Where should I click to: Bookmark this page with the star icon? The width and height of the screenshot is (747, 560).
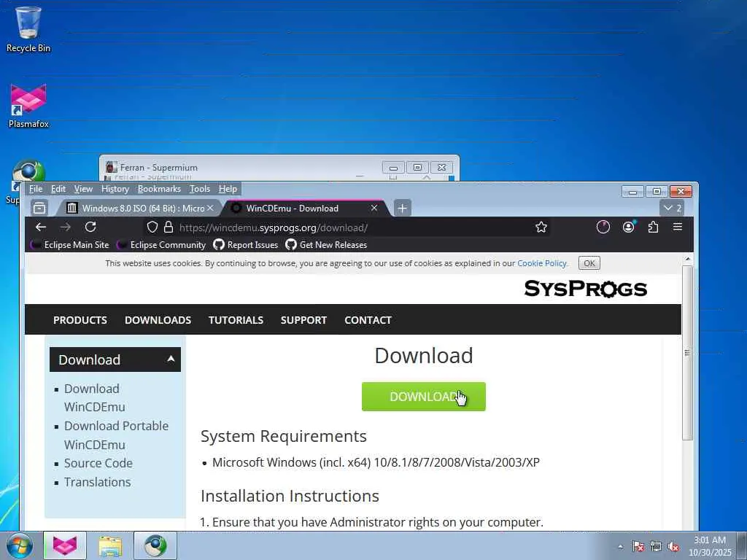tap(541, 227)
